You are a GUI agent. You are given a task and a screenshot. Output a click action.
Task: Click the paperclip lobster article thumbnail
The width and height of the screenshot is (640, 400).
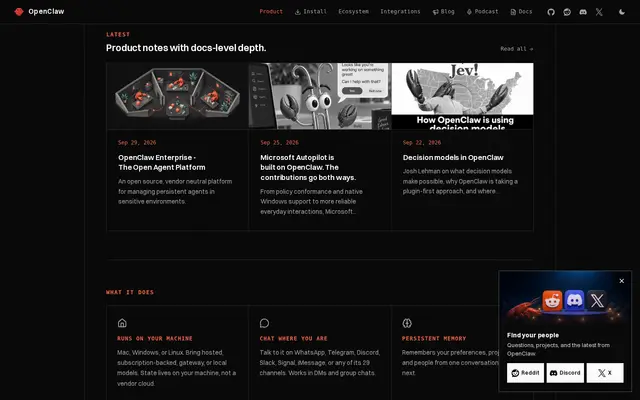(x=320, y=96)
